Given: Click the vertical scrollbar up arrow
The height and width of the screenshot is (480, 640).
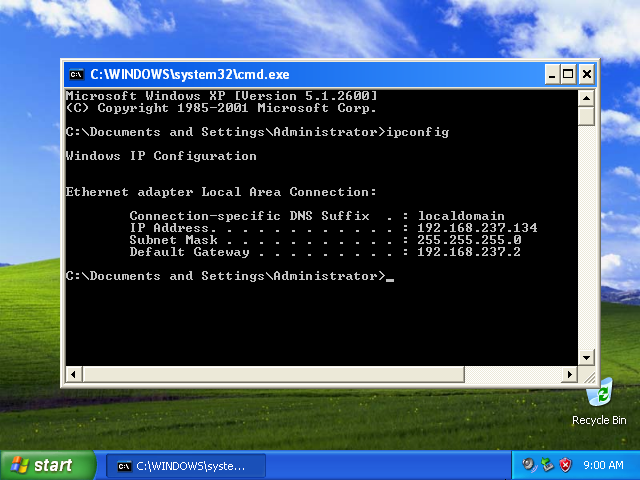Looking at the screenshot, I should (586, 98).
